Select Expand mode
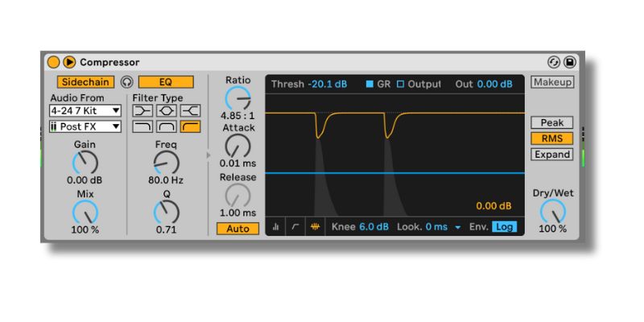The image size is (644, 322). click(552, 155)
